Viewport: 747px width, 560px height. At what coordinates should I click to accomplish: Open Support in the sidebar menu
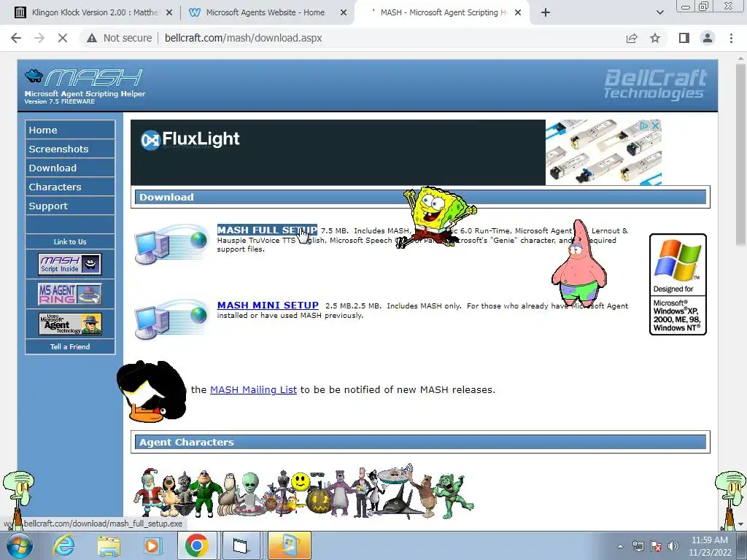coord(70,206)
